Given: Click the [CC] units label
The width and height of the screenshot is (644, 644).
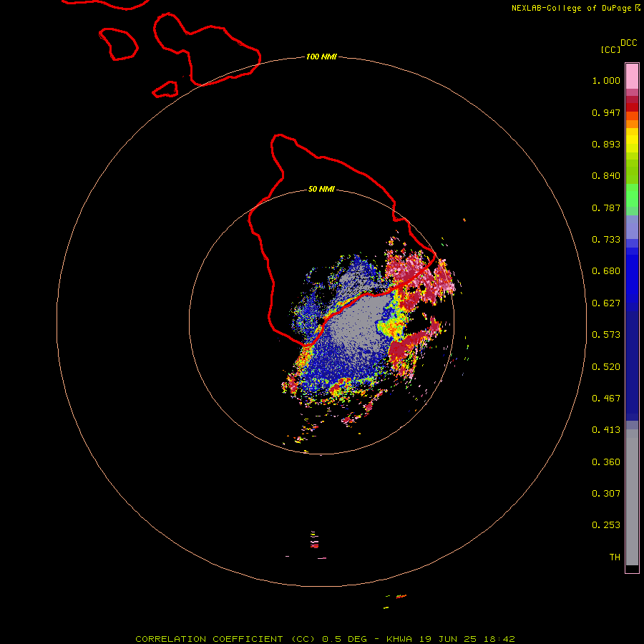Looking at the screenshot, I should [x=610, y=49].
